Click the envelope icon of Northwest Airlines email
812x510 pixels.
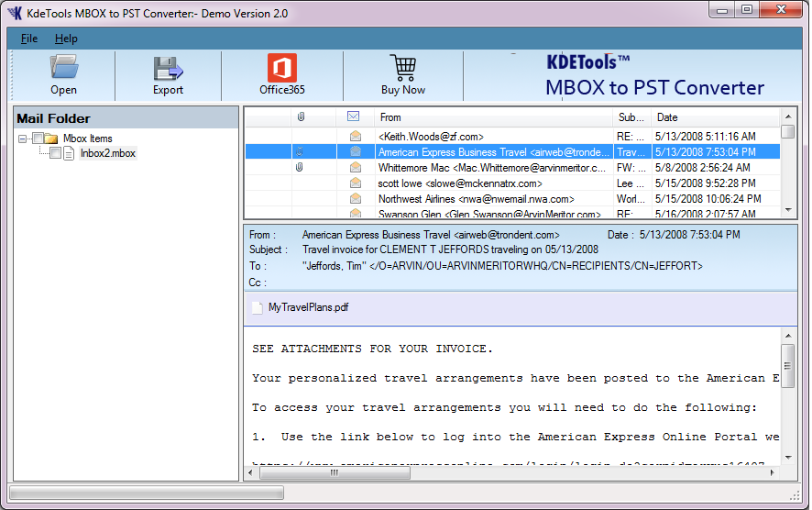pyautogui.click(x=356, y=198)
